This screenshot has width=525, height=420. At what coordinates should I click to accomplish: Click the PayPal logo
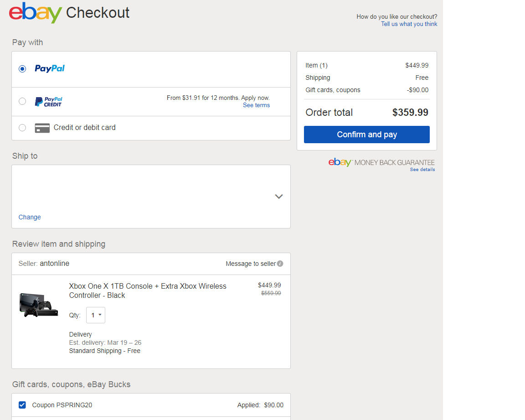[49, 68]
